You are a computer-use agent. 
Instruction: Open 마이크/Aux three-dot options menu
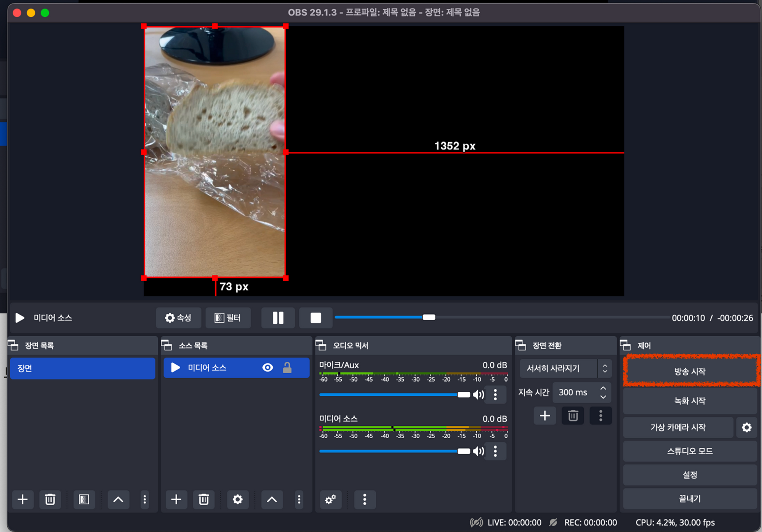(x=495, y=395)
